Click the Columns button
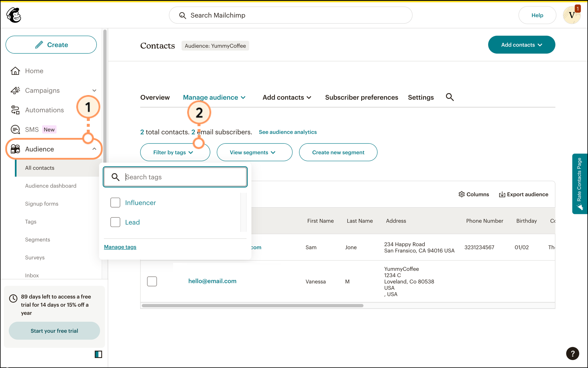 click(474, 194)
